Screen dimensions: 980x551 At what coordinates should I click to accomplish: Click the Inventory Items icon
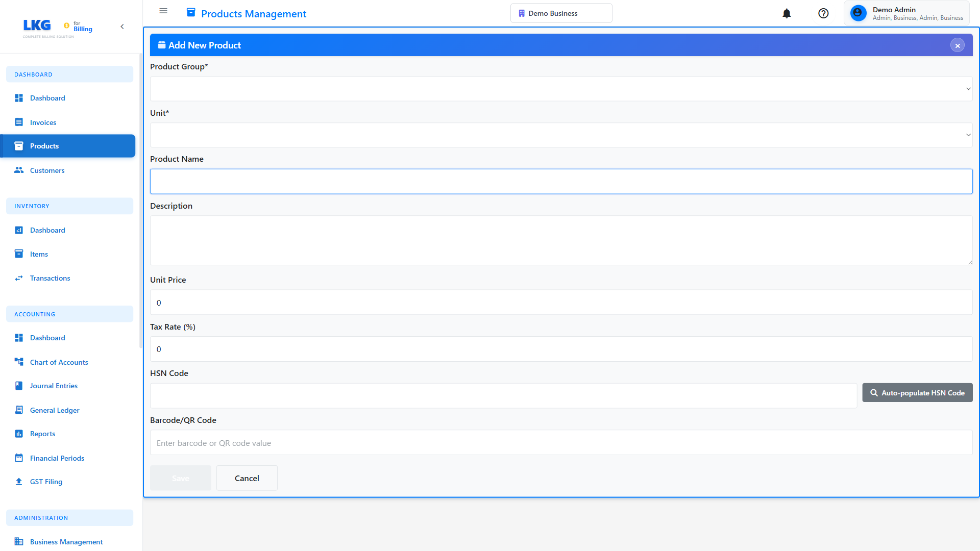(x=19, y=254)
